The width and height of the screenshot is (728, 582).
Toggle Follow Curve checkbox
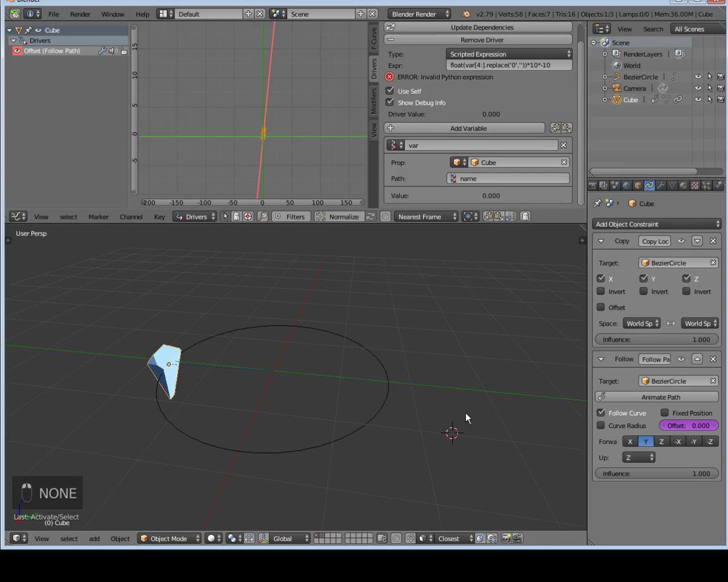point(601,412)
